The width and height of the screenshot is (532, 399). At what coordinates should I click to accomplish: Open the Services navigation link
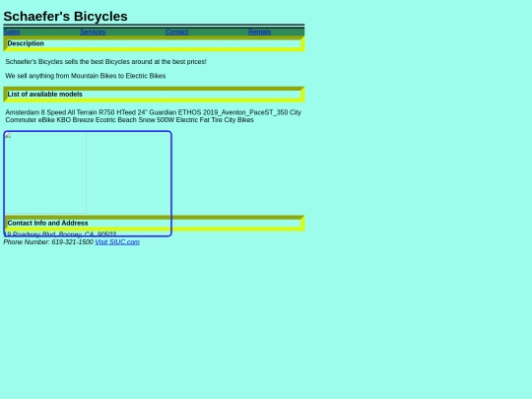pos(93,32)
